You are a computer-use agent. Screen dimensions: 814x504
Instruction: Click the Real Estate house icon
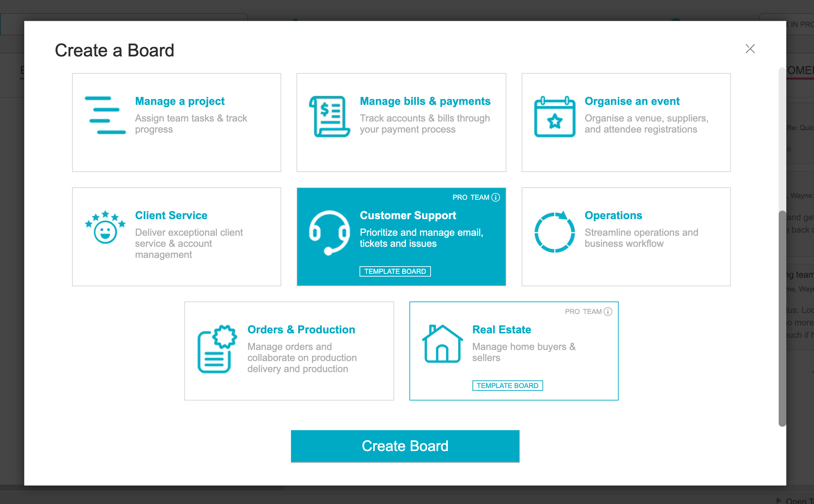(442, 344)
